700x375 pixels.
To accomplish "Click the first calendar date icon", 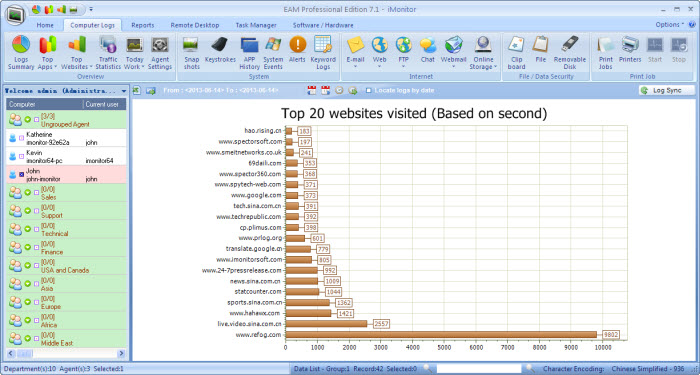I will coord(312,90).
